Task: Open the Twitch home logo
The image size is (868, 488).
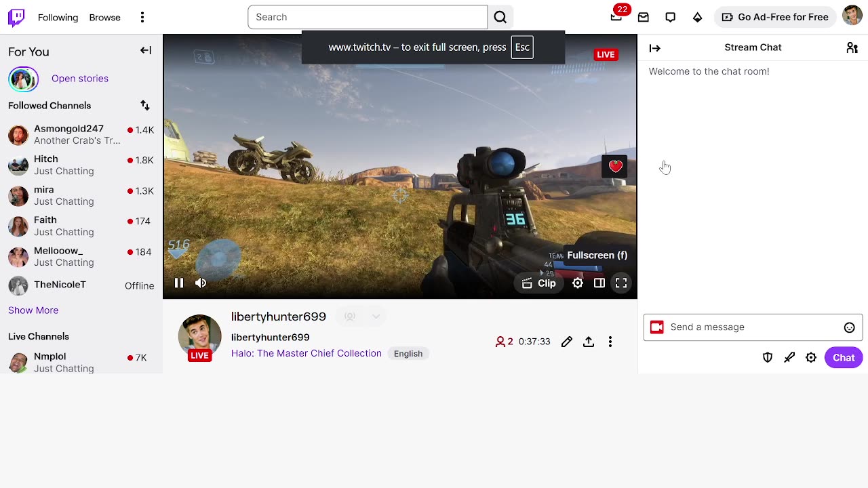Action: click(16, 18)
